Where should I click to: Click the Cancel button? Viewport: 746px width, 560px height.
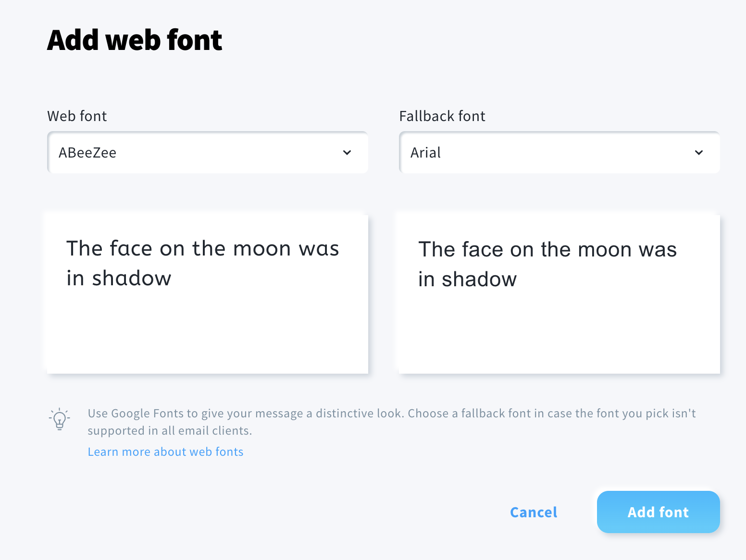(x=534, y=512)
